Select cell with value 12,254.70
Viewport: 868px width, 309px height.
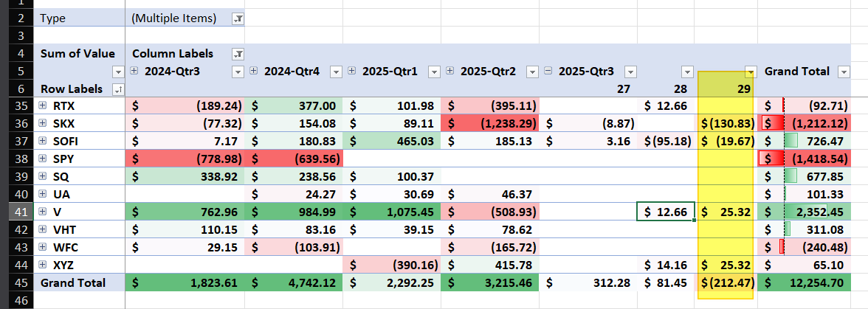804,282
